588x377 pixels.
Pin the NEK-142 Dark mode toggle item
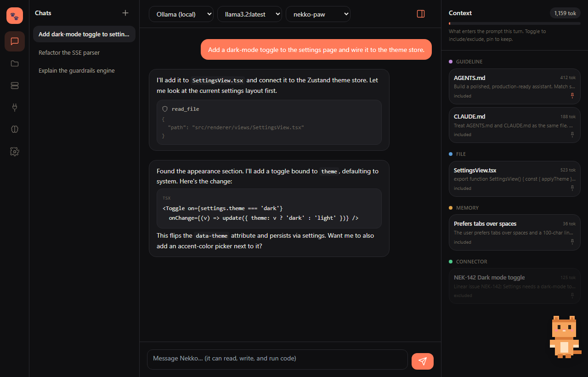[x=572, y=295]
